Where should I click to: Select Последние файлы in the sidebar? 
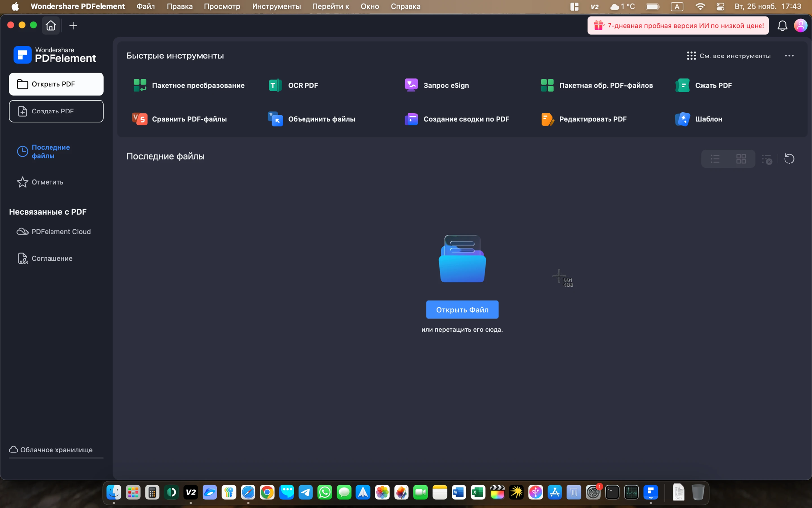click(44, 152)
